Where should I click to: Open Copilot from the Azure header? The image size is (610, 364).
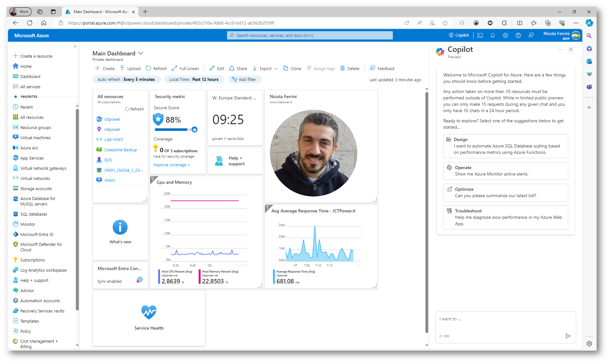click(459, 35)
